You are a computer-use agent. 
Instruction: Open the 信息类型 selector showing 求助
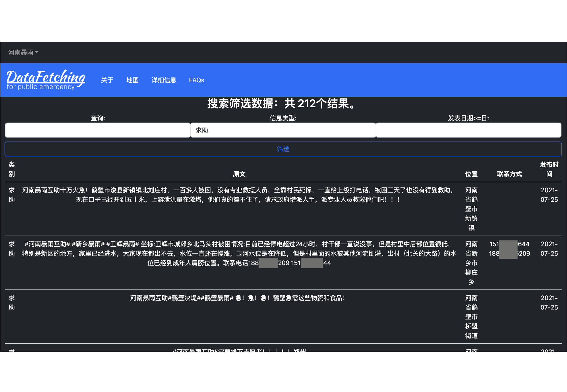[283, 130]
